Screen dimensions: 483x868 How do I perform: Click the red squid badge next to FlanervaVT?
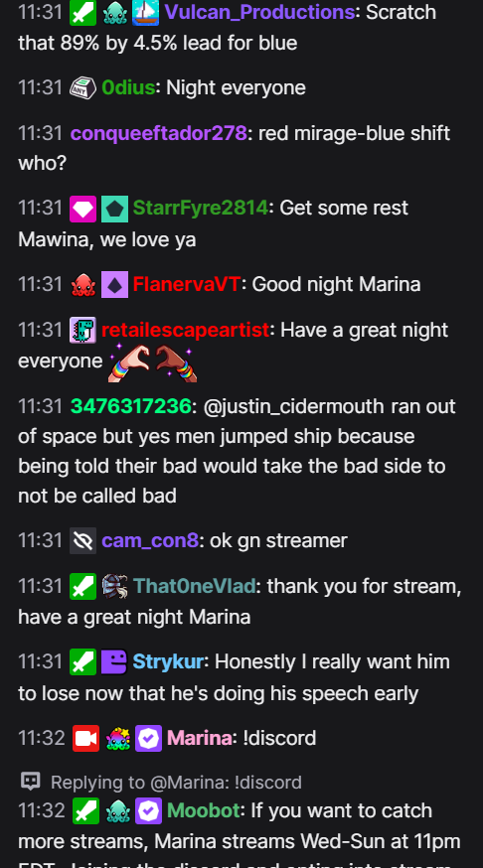coord(83,285)
